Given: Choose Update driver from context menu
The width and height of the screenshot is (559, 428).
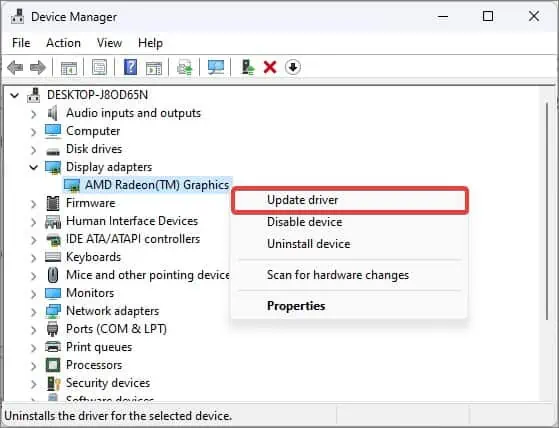Looking at the screenshot, I should pyautogui.click(x=349, y=200).
